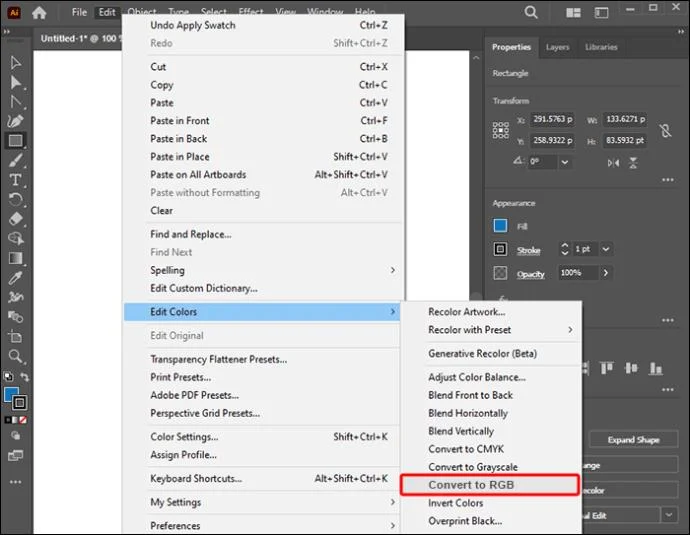Expand the Spelling submenu
690x535 pixels.
pyautogui.click(x=393, y=270)
